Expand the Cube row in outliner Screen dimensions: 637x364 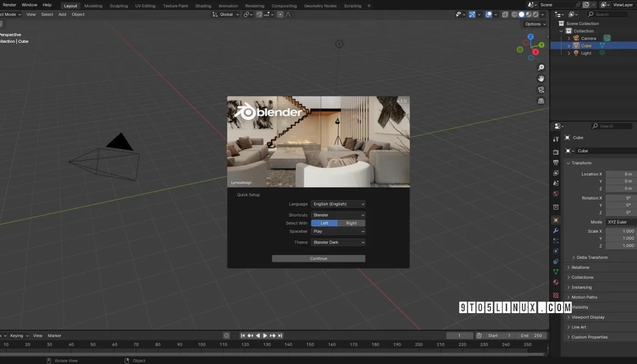coord(569,45)
